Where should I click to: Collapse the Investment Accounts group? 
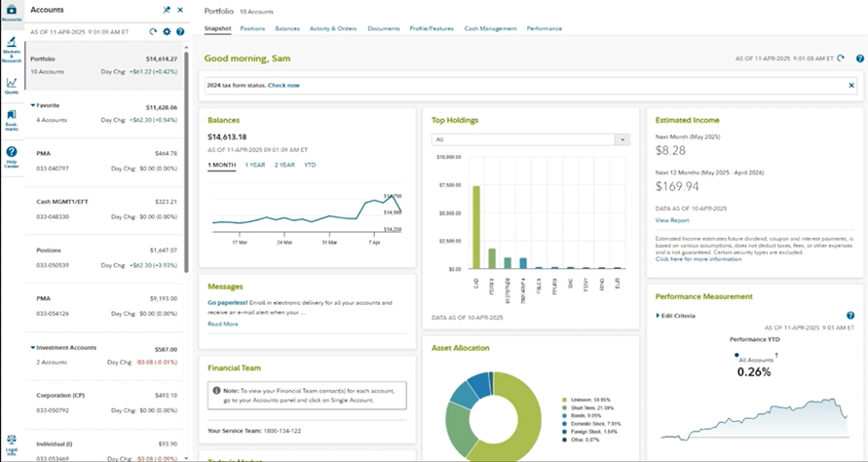coord(33,348)
